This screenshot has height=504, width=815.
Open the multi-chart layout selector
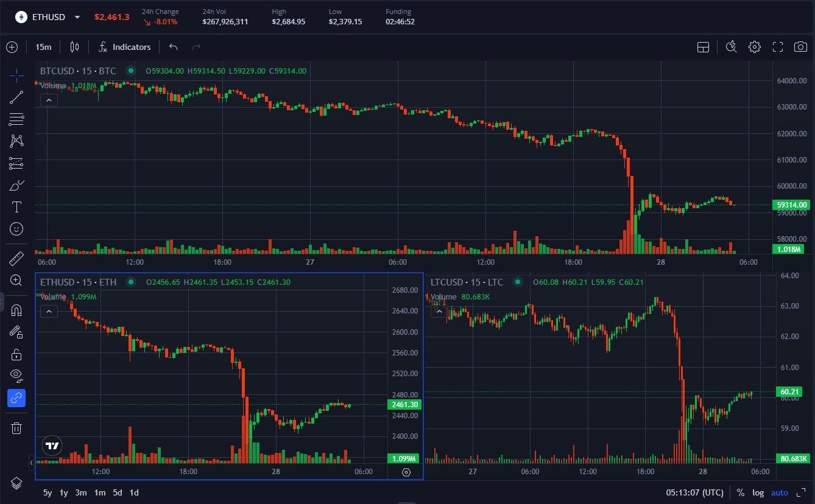coord(703,46)
